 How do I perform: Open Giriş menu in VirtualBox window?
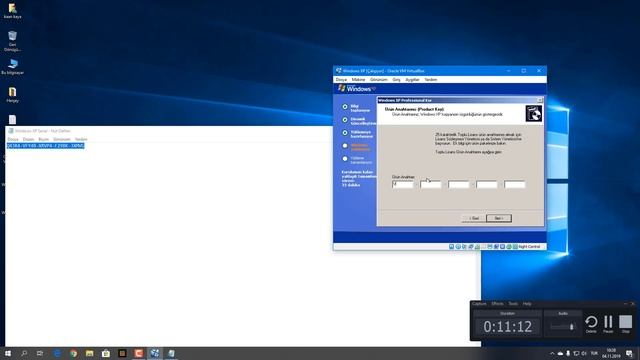click(396, 80)
